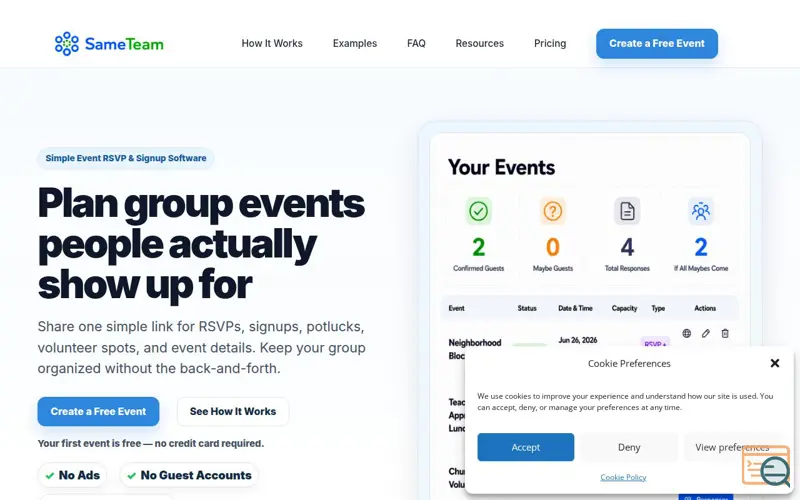
Task: Click See How It Works button
Action: click(233, 411)
